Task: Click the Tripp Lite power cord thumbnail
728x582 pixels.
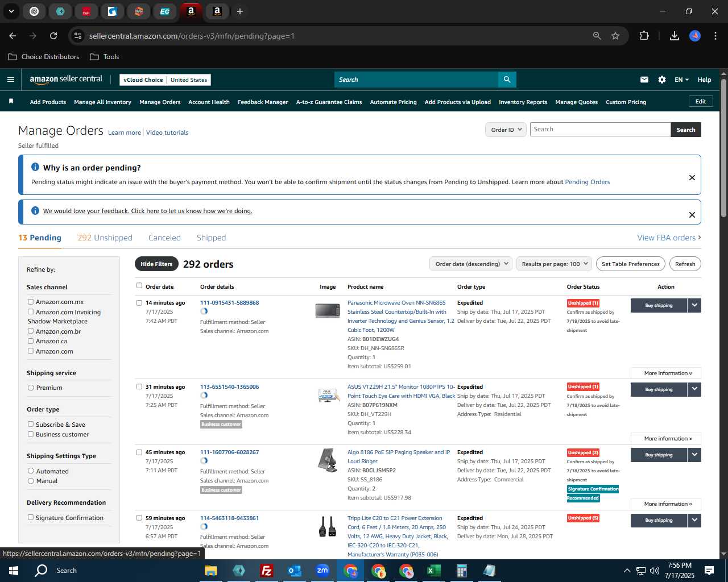Action: [327, 526]
